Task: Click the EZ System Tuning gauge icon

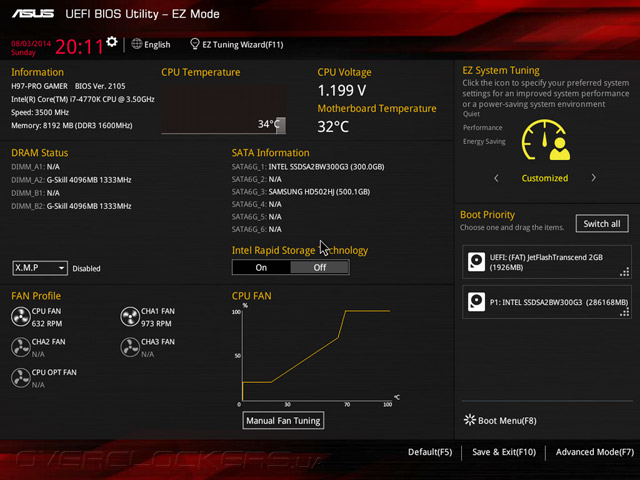Action: (546, 140)
